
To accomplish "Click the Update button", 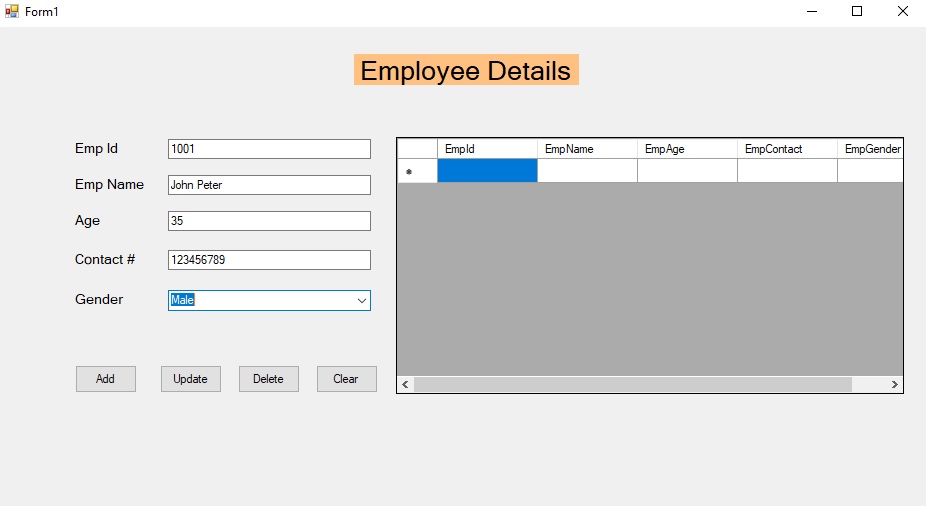I will (x=191, y=379).
